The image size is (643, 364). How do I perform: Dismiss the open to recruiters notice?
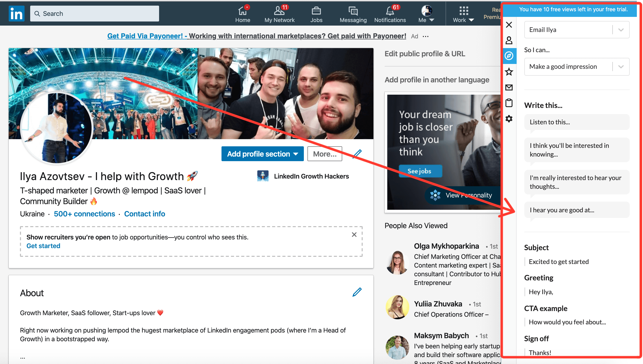pyautogui.click(x=356, y=234)
